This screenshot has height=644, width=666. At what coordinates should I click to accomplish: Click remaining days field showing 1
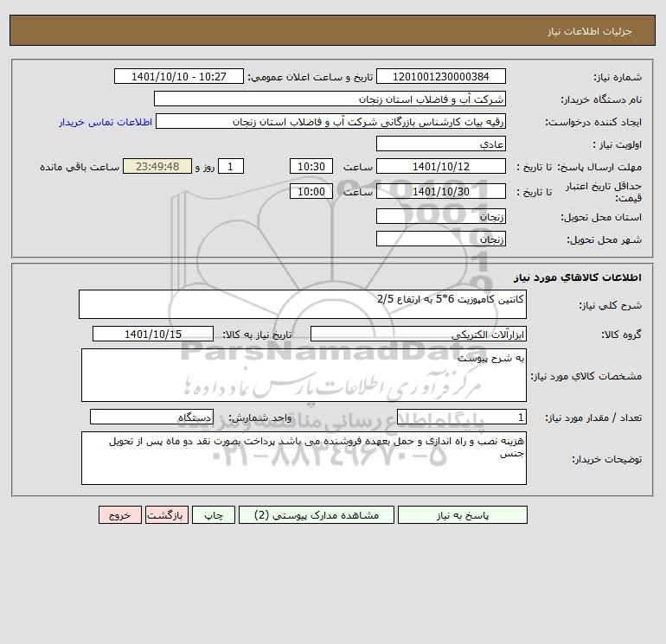coord(231,167)
